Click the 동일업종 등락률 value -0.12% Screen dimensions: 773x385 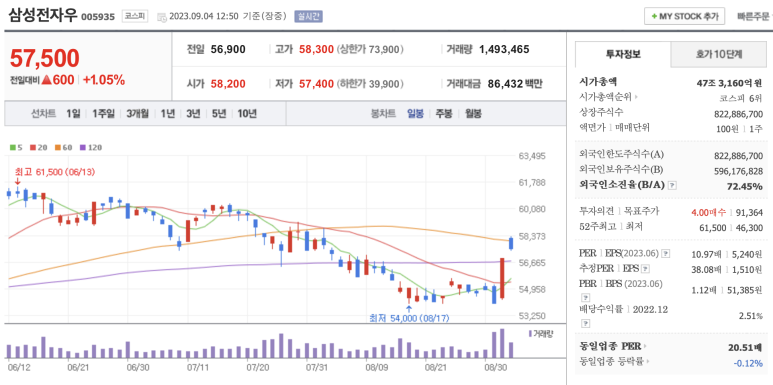point(749,363)
